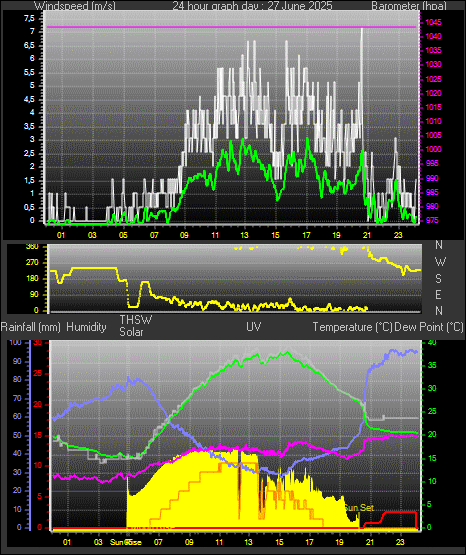466x555 pixels.
Task: Select barometer value "1000"
Action: tap(433, 149)
